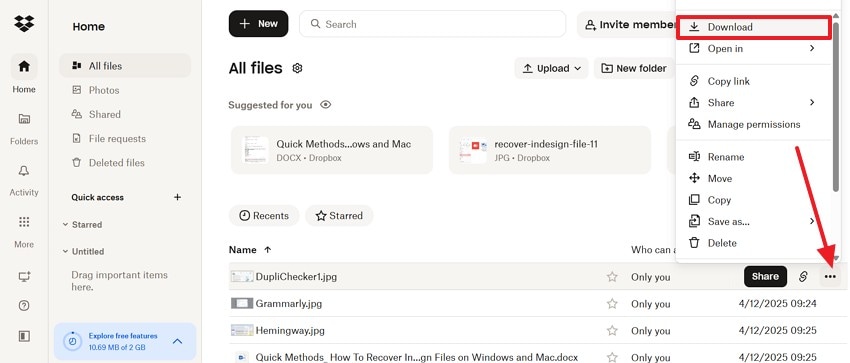Click Grammarly.jpg date 4/12/2025 09:24
Screen dimensions: 850x363
[x=777, y=304]
